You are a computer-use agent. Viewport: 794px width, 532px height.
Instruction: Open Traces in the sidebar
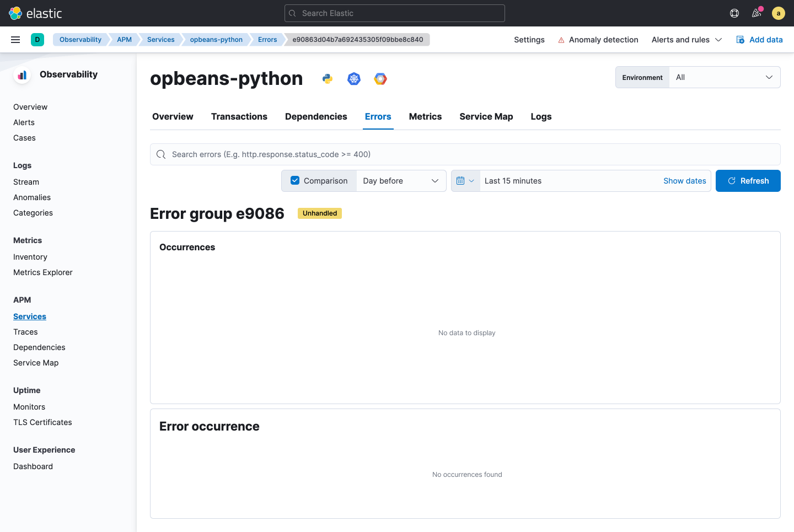pyautogui.click(x=25, y=332)
